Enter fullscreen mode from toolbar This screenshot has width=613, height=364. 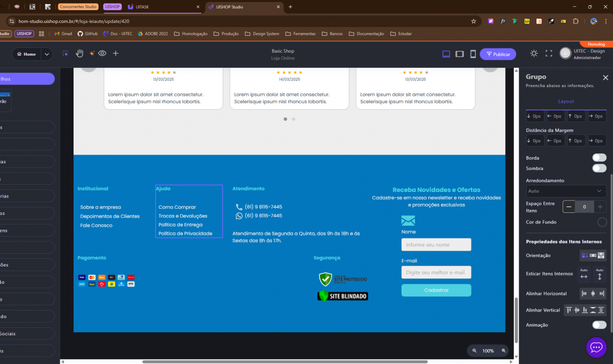pos(549,54)
